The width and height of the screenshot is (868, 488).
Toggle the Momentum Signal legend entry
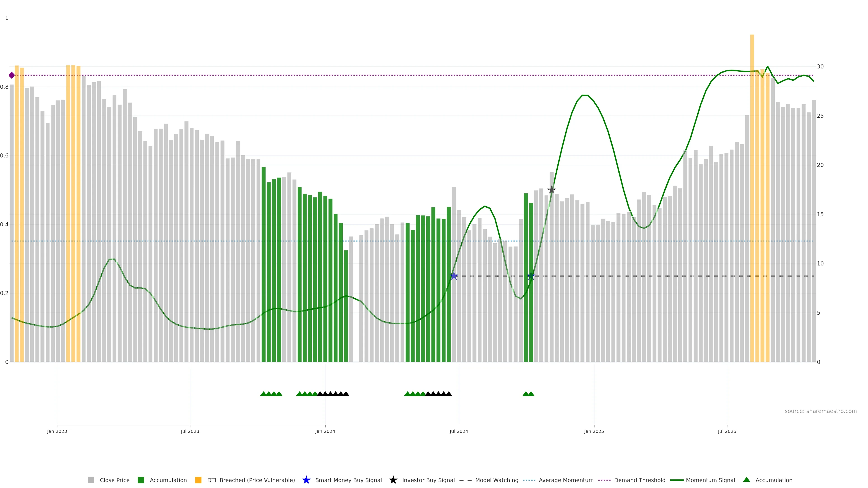pyautogui.click(x=710, y=480)
